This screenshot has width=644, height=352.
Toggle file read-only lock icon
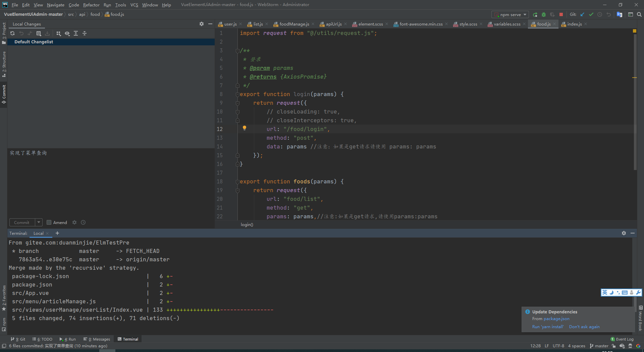click(613, 346)
